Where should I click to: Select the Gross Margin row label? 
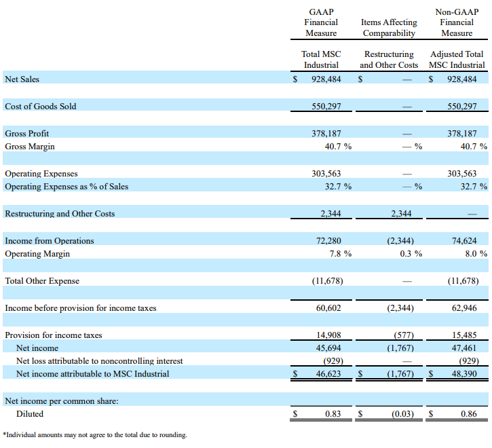pyautogui.click(x=30, y=147)
